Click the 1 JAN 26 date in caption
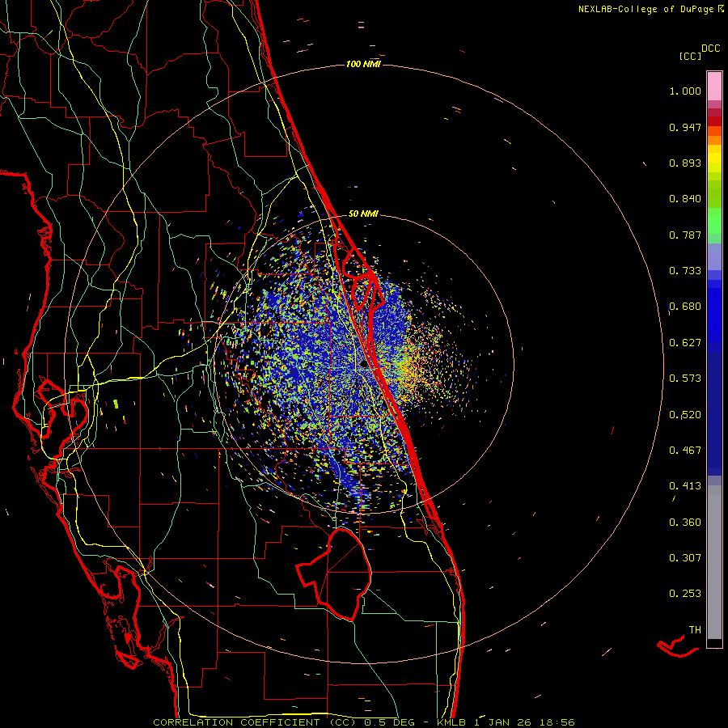This screenshot has width=728, height=728. point(503,722)
